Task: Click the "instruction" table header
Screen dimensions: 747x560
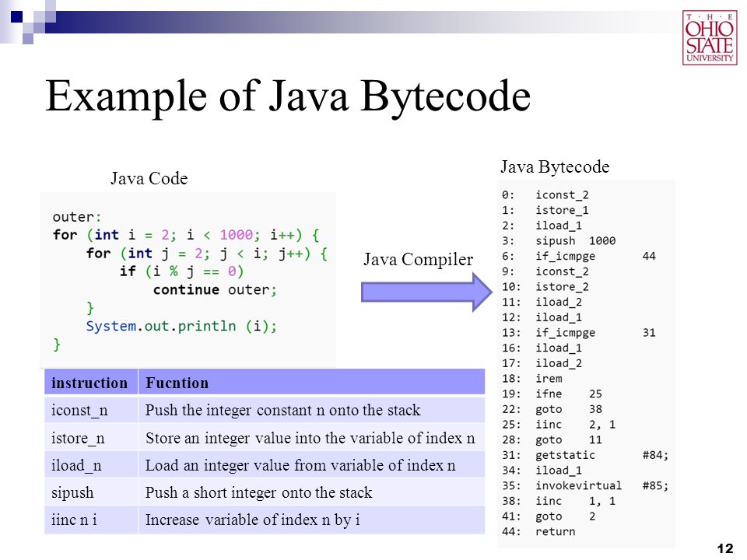Action: click(x=91, y=383)
